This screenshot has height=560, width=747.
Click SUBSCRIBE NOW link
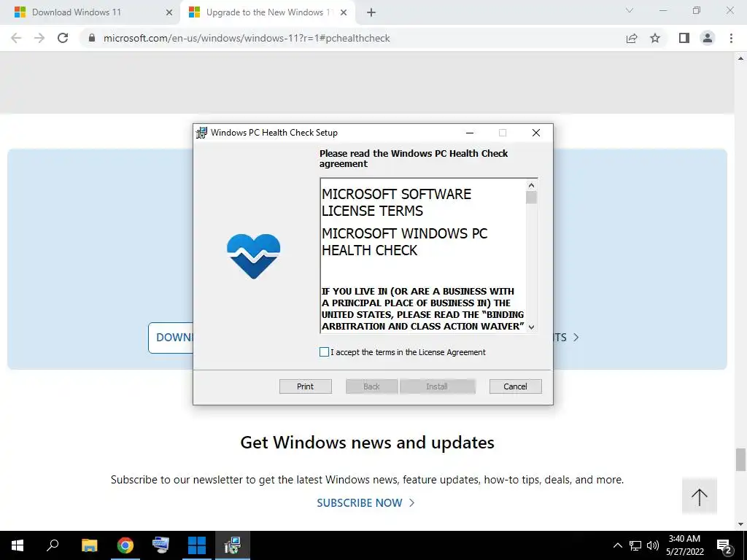click(x=365, y=503)
